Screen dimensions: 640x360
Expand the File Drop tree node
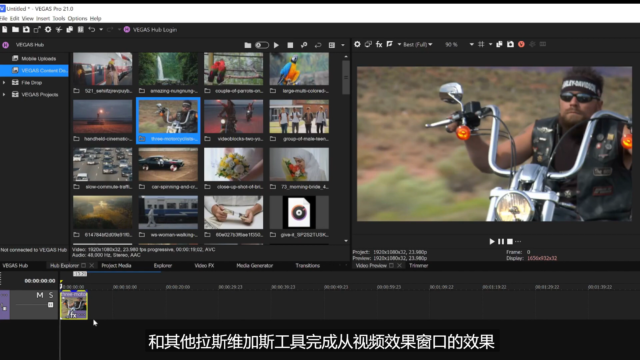coord(4,82)
